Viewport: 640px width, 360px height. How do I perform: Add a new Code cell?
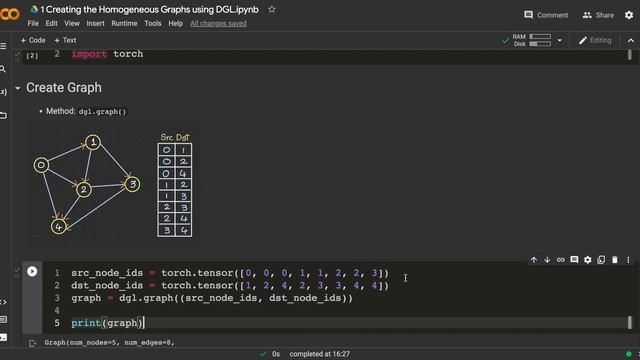click(x=33, y=40)
